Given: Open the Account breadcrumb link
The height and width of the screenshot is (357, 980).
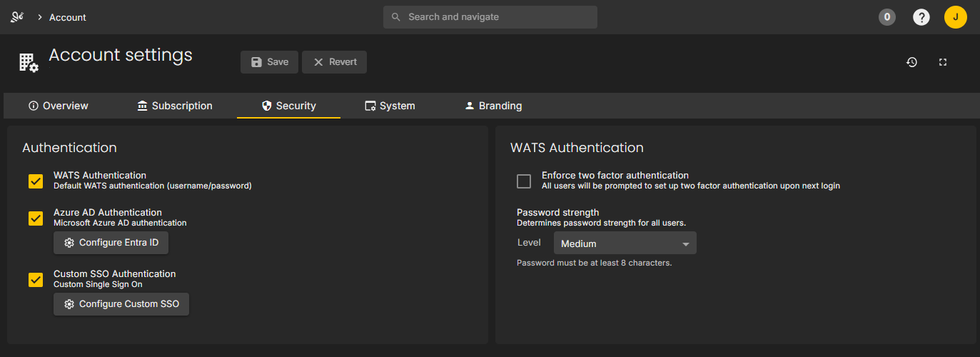Looking at the screenshot, I should point(68,17).
